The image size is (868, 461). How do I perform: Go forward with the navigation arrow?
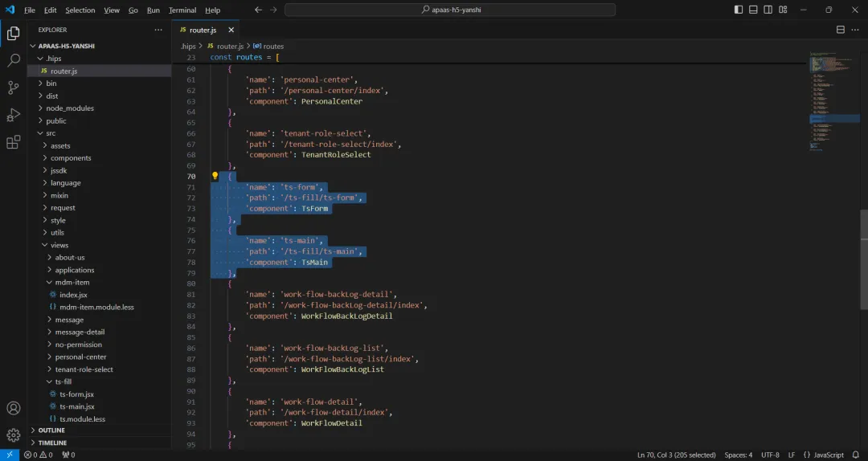273,10
